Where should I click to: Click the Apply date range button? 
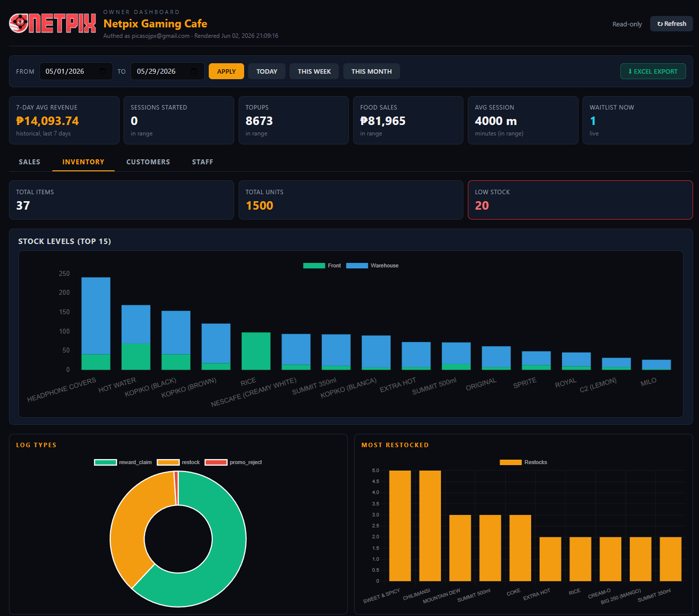click(226, 71)
